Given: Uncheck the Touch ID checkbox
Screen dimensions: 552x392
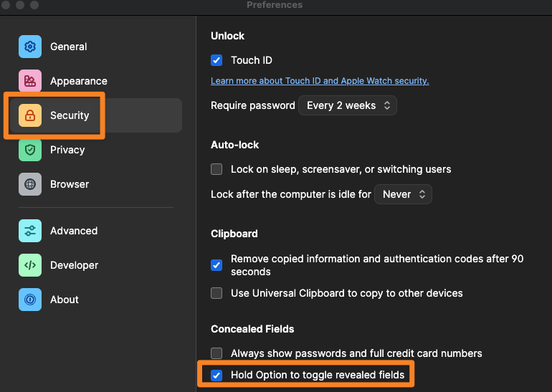Looking at the screenshot, I should (216, 60).
